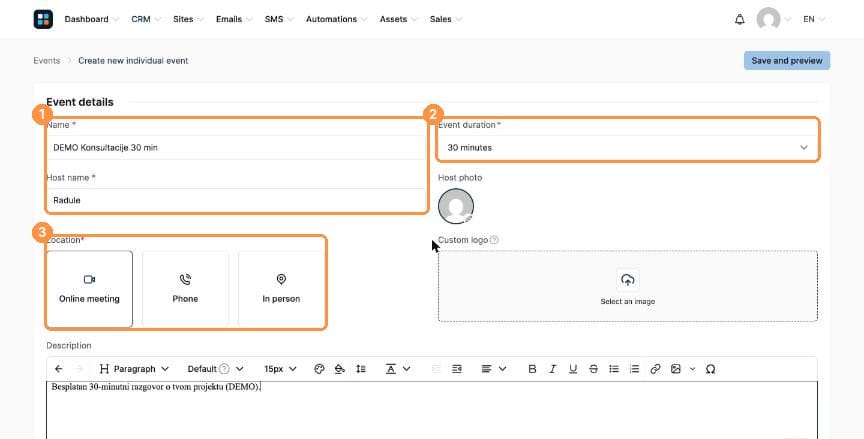Open Sites menu
Screen dimensions: 864x439
188,19
